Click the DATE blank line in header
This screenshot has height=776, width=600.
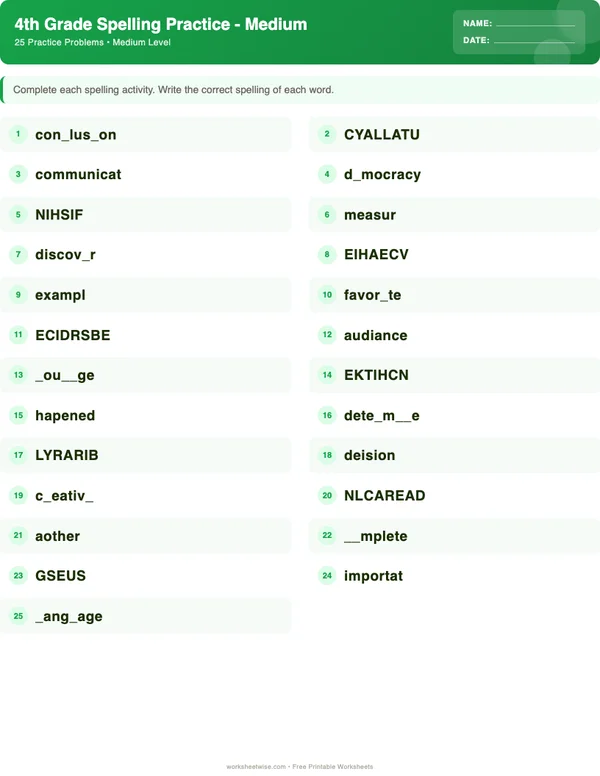point(535,42)
